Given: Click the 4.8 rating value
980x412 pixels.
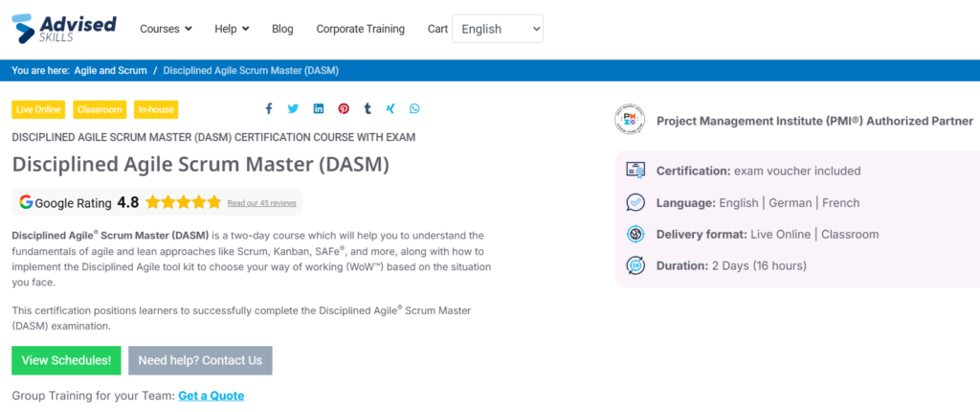Looking at the screenshot, I should point(128,202).
